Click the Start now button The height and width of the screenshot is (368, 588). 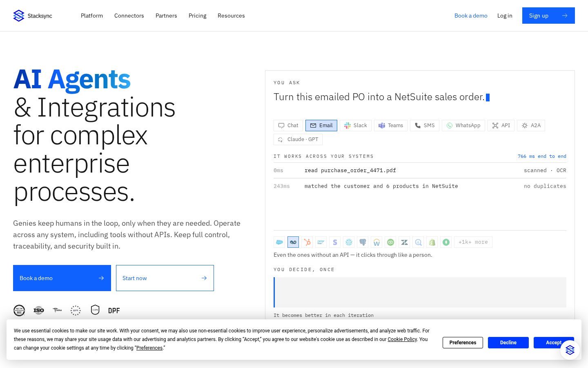tap(165, 278)
